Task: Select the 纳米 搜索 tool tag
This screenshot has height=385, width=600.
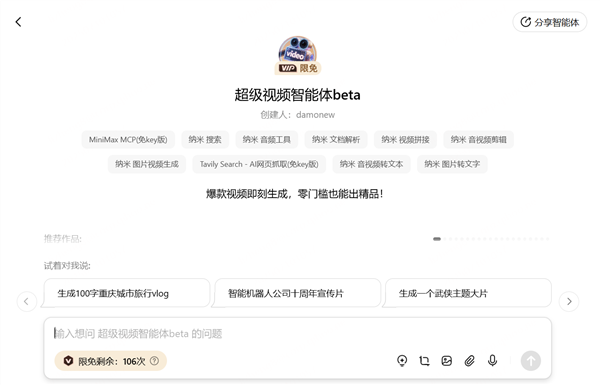Action: tap(205, 140)
